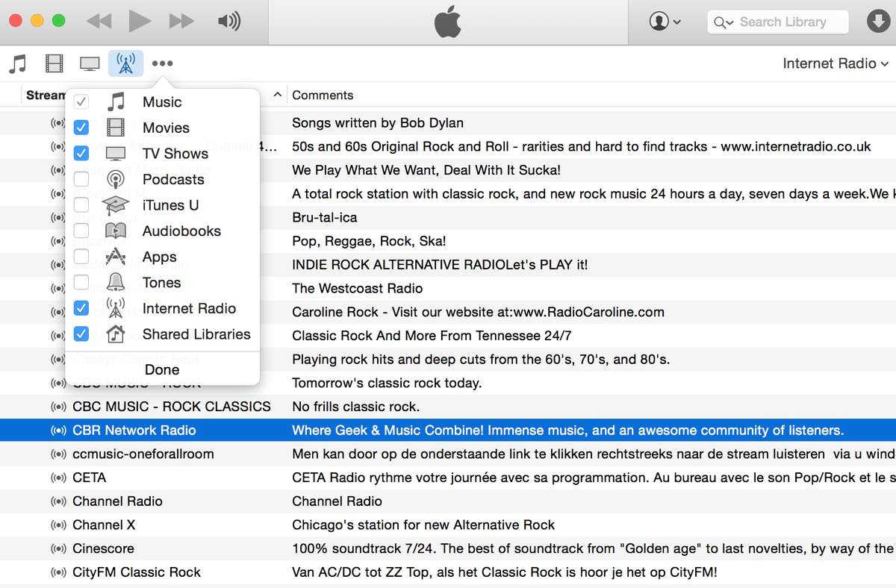Click the stream icon beside Cinescore
The width and height of the screenshot is (896, 588).
coord(58,548)
